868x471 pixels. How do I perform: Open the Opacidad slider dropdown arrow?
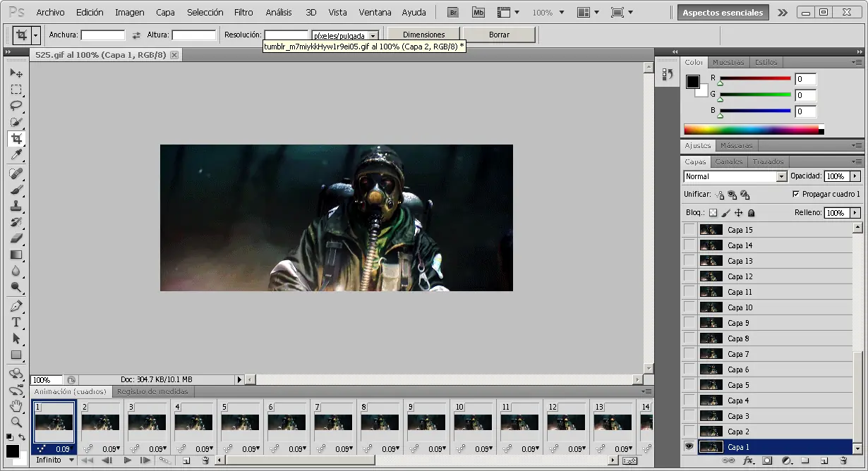855,176
